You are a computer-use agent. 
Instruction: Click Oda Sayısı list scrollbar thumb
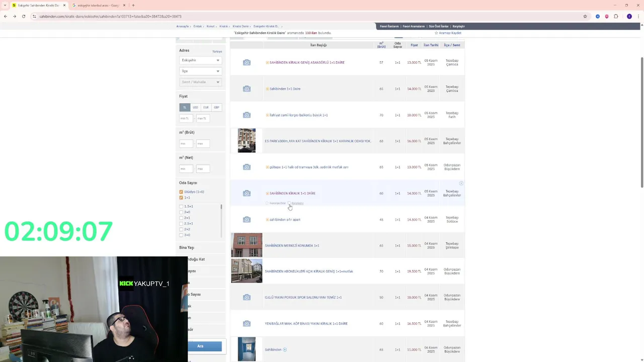[221, 207]
